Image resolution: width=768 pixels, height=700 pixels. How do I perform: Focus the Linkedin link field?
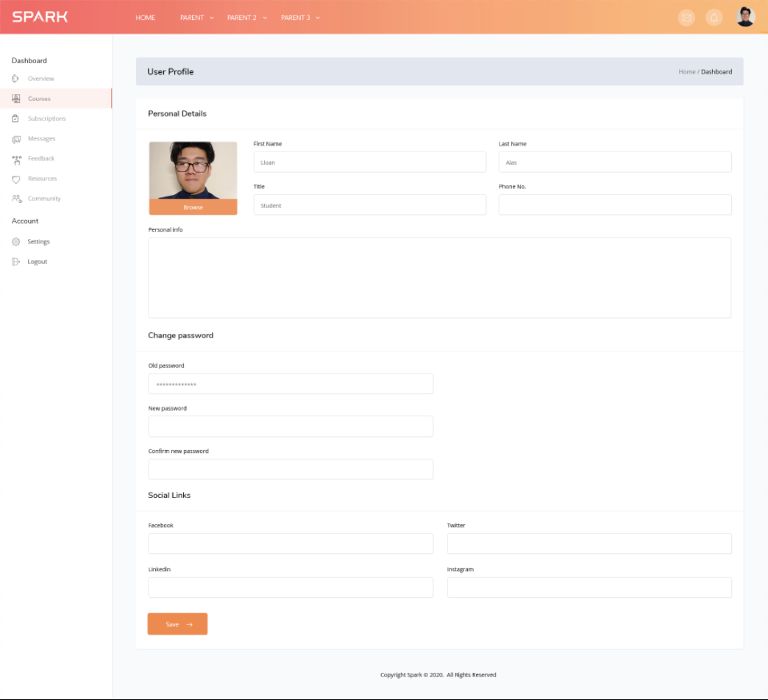click(x=291, y=587)
